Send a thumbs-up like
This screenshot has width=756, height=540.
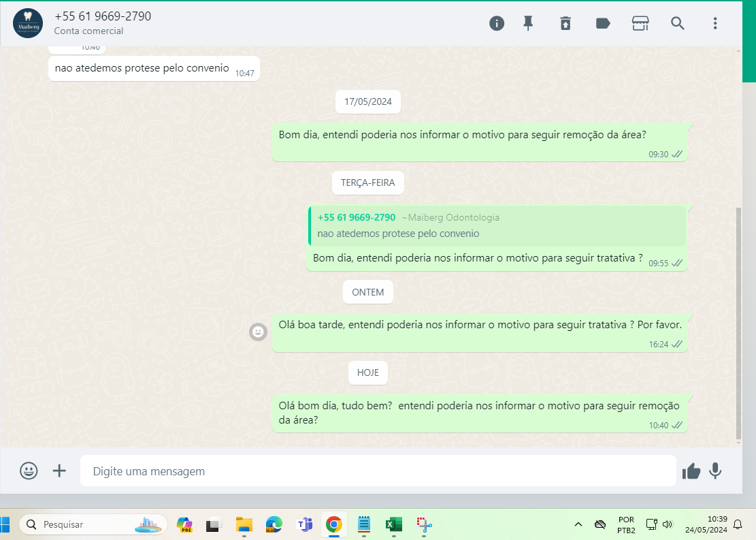pos(691,471)
